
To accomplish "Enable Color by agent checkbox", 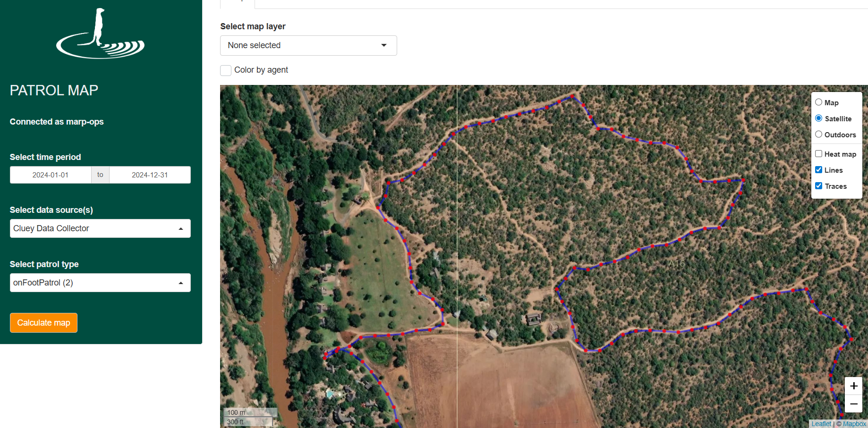I will coord(226,70).
